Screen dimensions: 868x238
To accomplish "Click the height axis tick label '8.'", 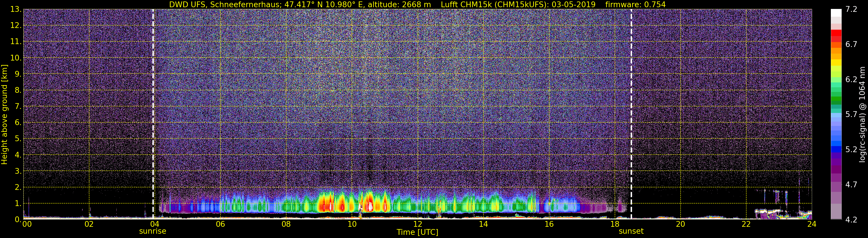I will coord(18,90).
